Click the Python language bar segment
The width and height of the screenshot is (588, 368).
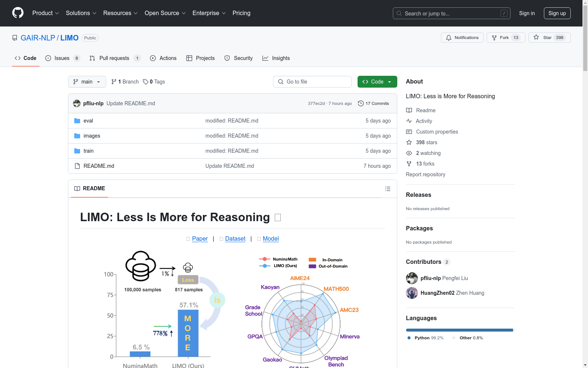click(459, 330)
